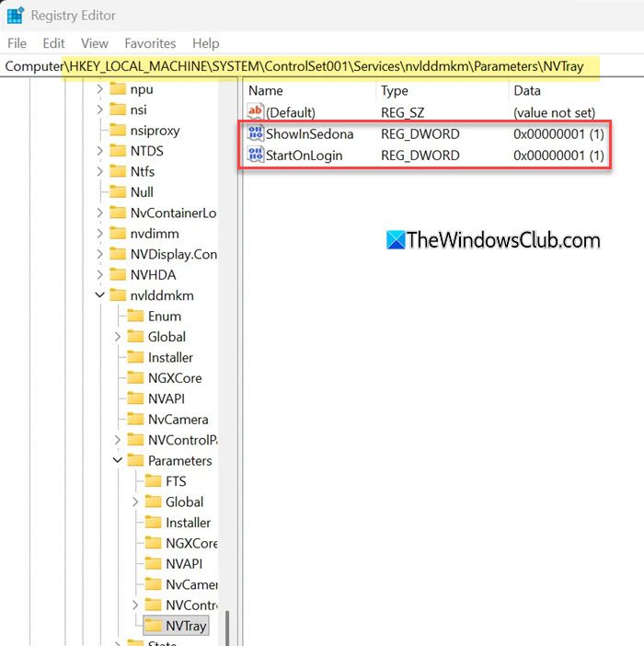Select NVDisplay.Con tree key label

click(174, 254)
